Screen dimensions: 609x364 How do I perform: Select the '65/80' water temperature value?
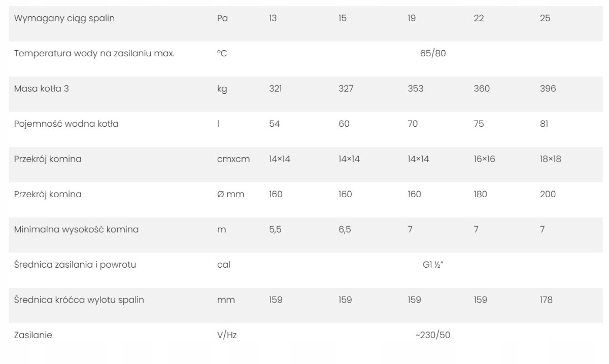pos(433,53)
